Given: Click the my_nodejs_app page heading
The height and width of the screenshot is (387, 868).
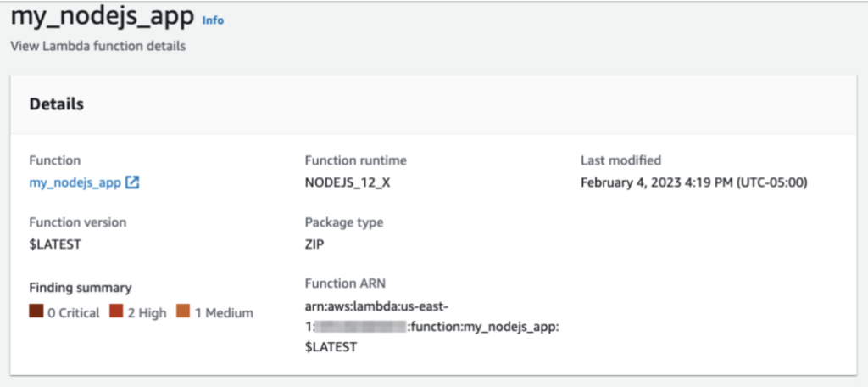Looking at the screenshot, I should coord(103,18).
